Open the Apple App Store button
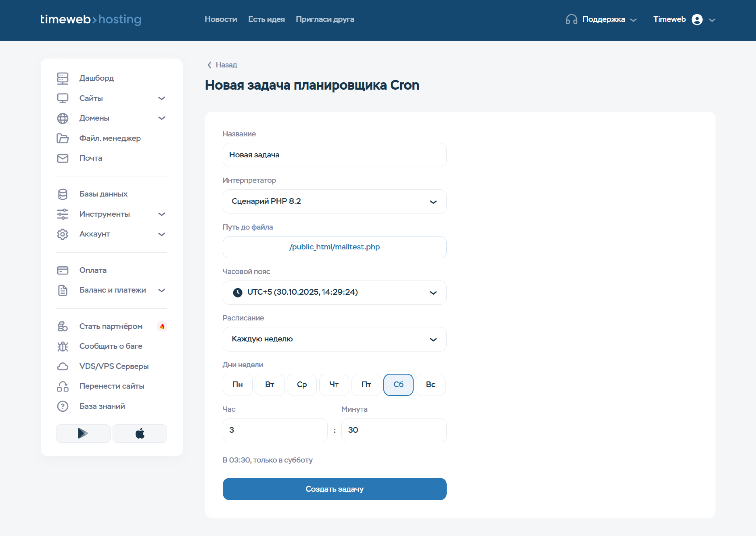This screenshot has width=756, height=536. tap(140, 433)
